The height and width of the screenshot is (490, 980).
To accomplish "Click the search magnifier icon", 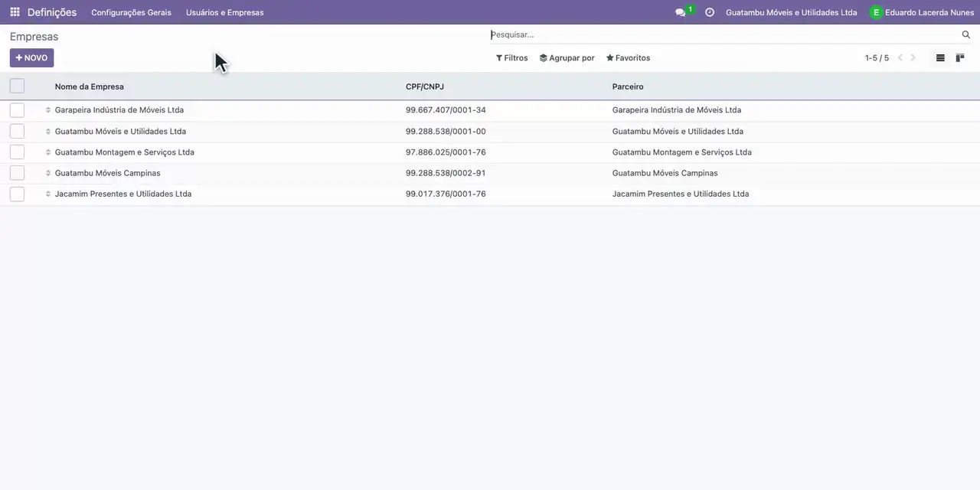I will click(966, 34).
